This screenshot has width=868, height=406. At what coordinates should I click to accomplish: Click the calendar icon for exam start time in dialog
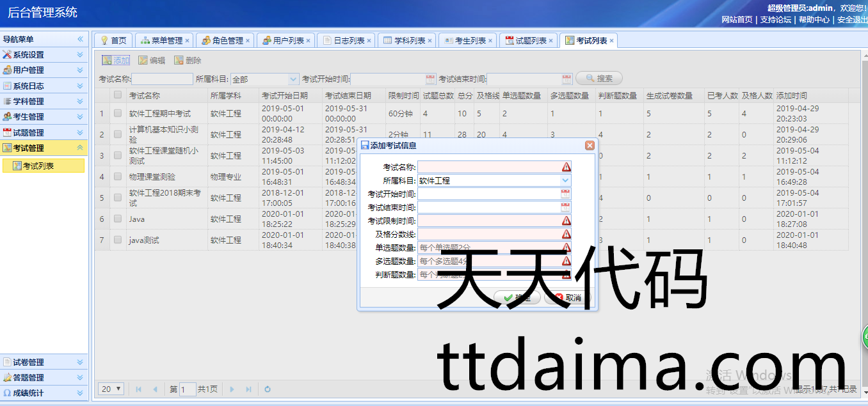point(565,194)
